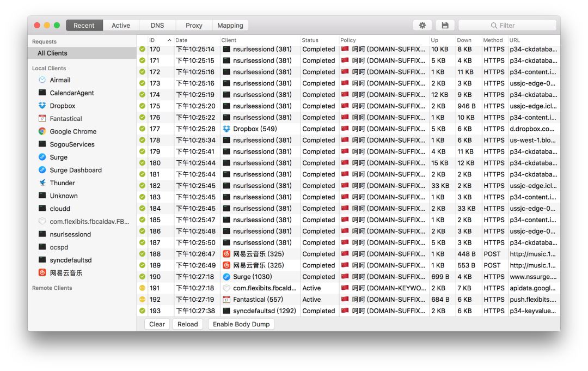
Task: Click URL push.flexibits... in request 192
Action: pos(532,299)
